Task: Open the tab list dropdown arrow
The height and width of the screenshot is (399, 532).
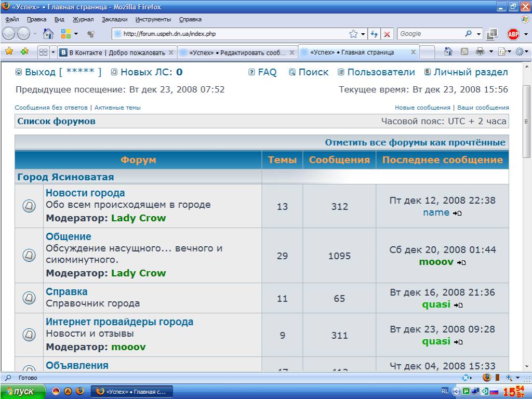Action: [52, 52]
